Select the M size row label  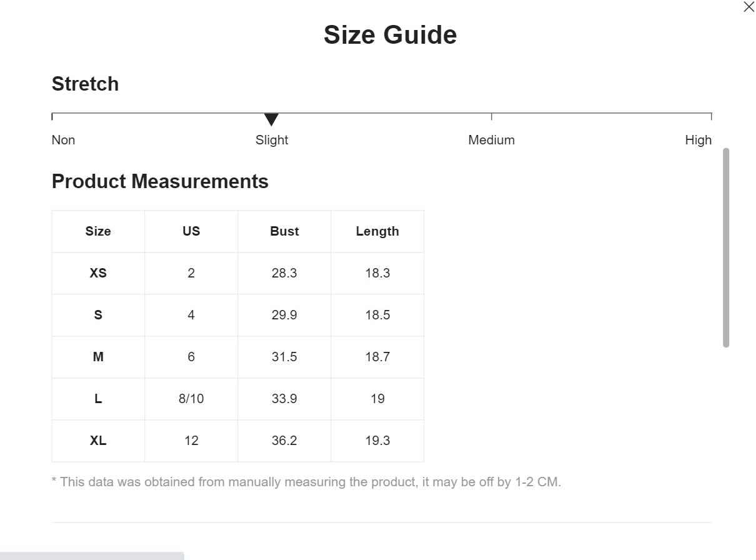tap(98, 357)
